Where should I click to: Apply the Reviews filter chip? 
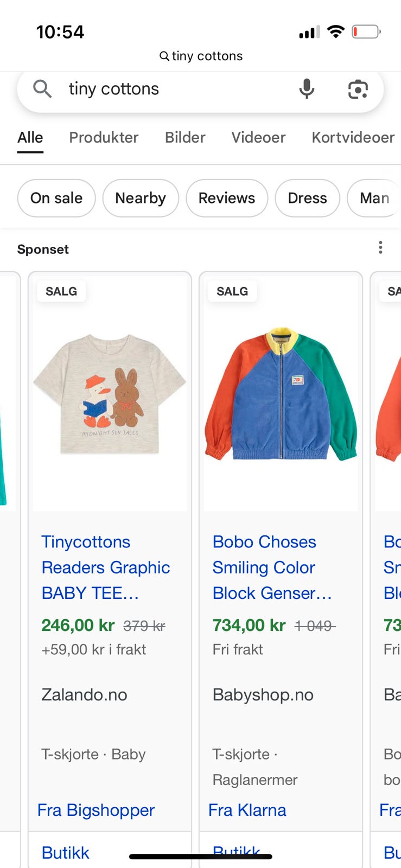[x=227, y=198]
